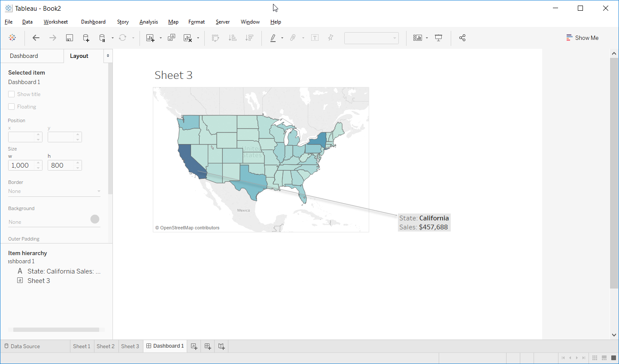
Task: Click the Show Me button
Action: 583,38
